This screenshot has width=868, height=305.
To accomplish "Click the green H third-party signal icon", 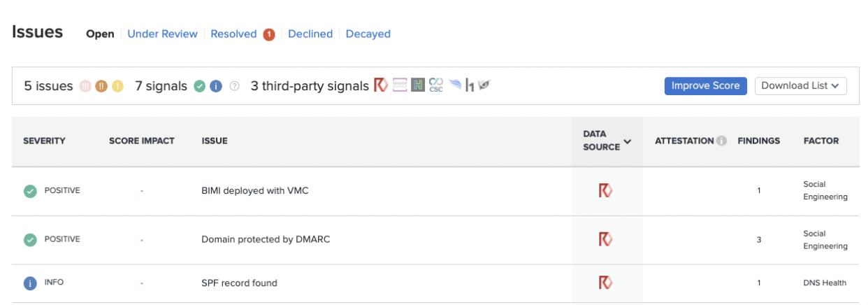I will (418, 85).
